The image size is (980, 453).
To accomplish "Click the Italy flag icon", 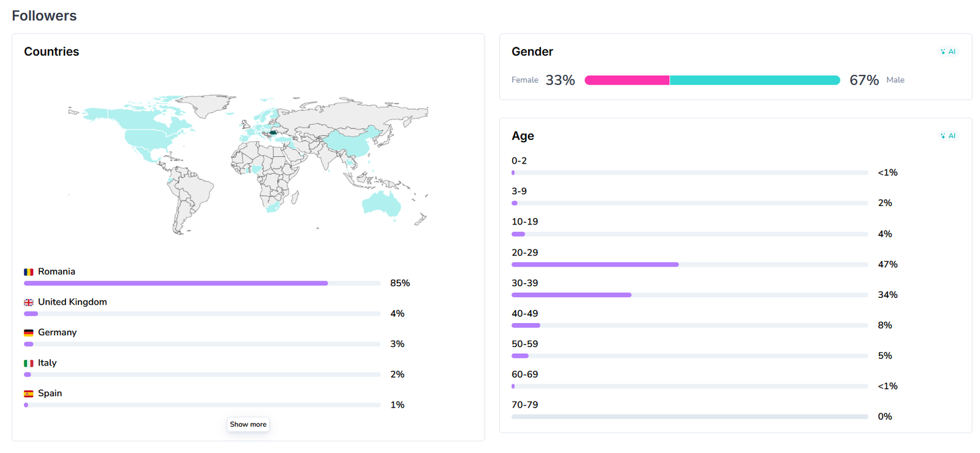I will coord(29,364).
